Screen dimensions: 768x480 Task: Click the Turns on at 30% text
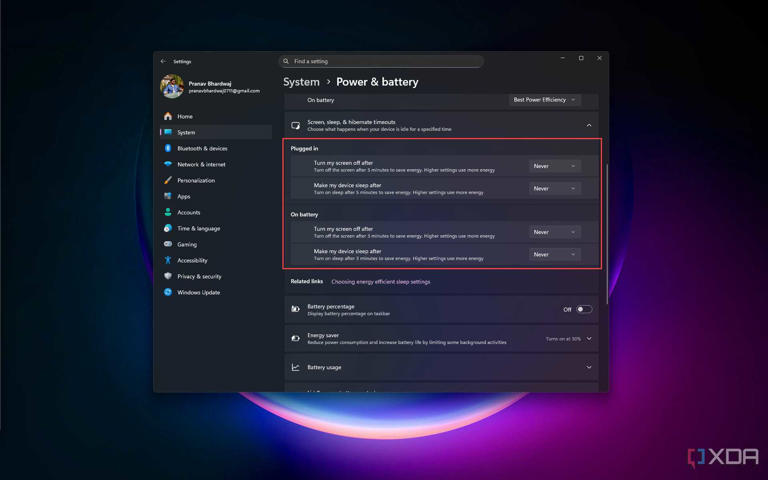coord(563,338)
